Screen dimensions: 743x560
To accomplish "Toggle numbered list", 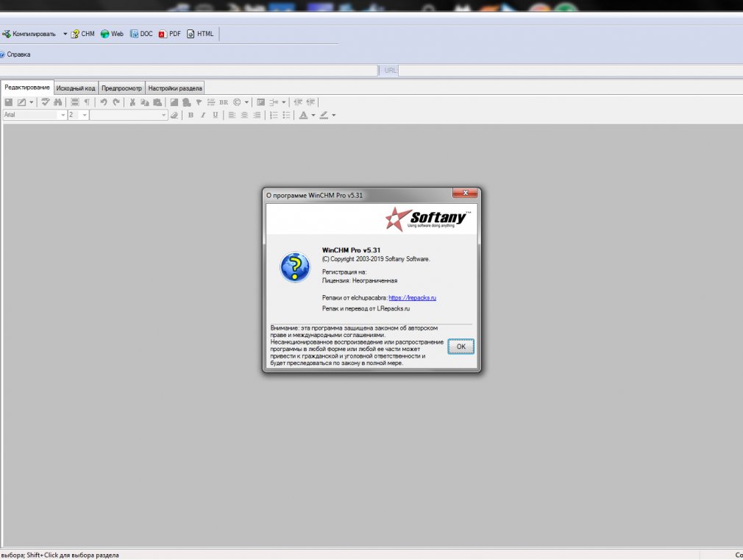I will pyautogui.click(x=274, y=115).
